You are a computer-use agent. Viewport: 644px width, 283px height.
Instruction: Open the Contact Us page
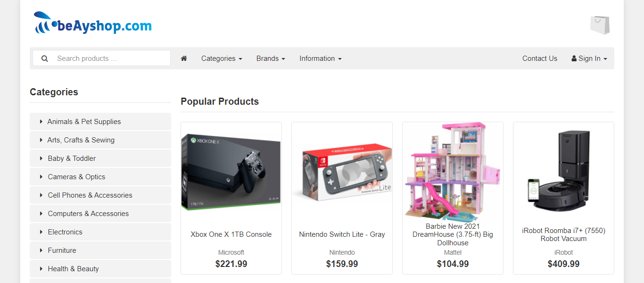(x=540, y=58)
